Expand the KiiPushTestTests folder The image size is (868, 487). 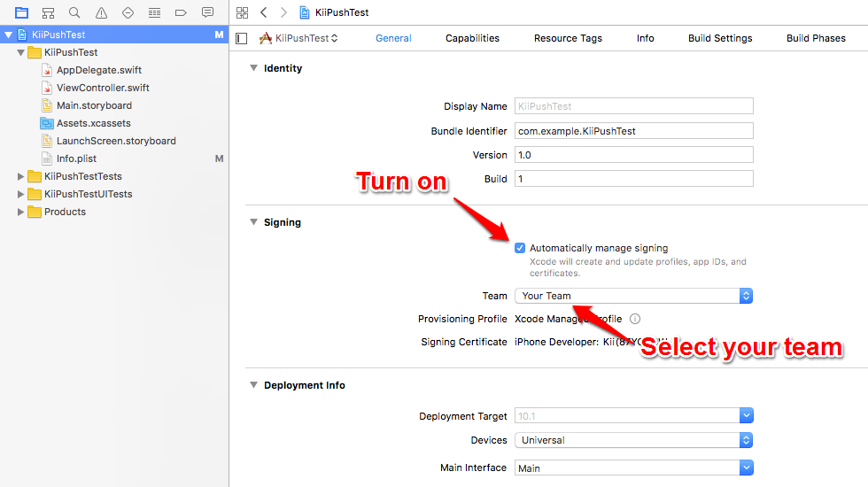pyautogui.click(x=20, y=176)
